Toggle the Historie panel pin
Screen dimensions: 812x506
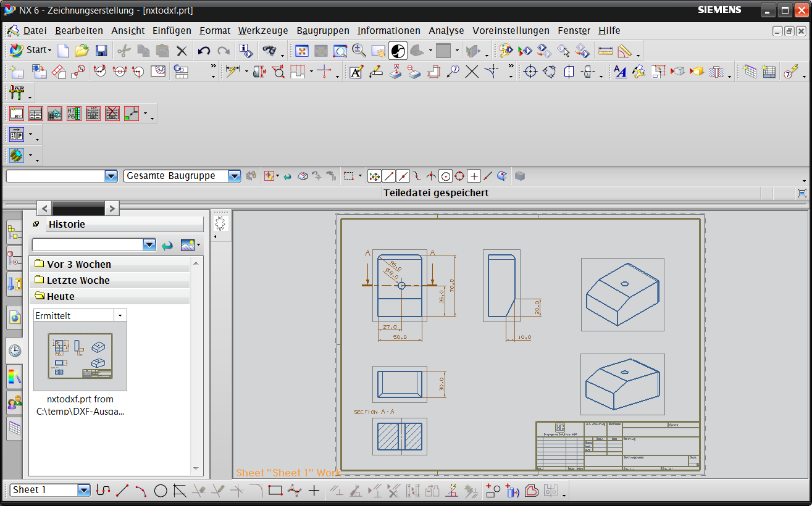point(36,224)
